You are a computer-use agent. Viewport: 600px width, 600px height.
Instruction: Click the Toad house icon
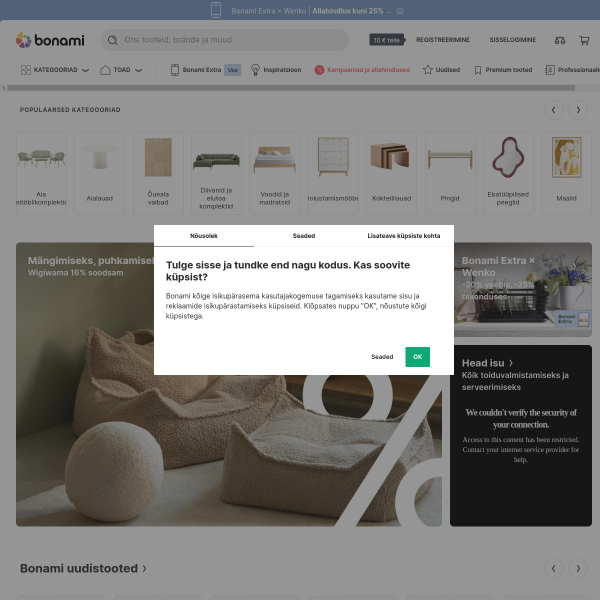pos(105,70)
